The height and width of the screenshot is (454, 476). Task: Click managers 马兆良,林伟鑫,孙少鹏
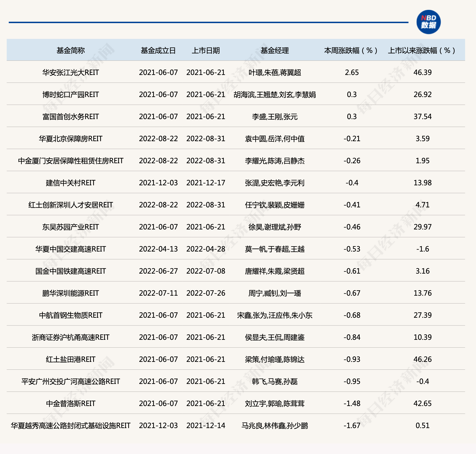[275, 425]
